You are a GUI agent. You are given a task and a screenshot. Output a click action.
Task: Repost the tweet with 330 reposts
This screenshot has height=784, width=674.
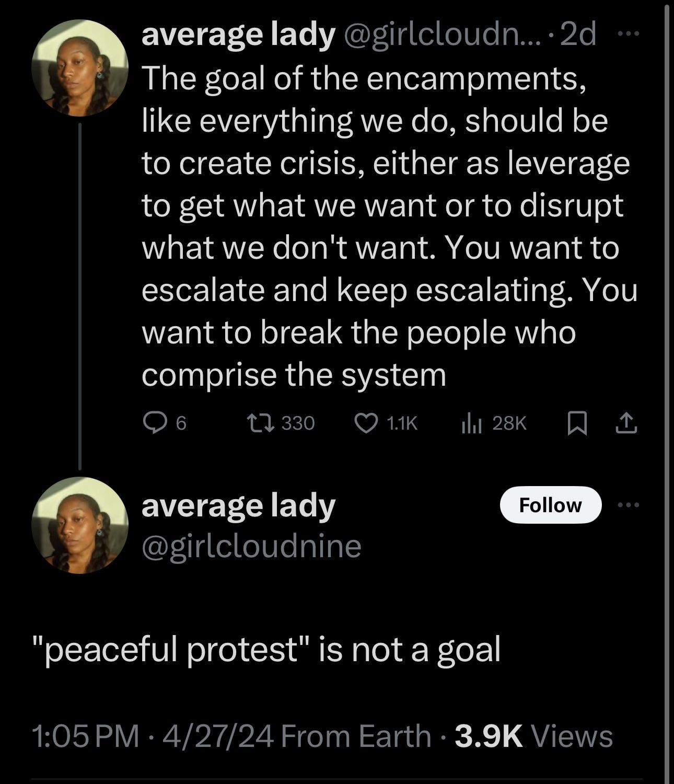click(x=259, y=423)
